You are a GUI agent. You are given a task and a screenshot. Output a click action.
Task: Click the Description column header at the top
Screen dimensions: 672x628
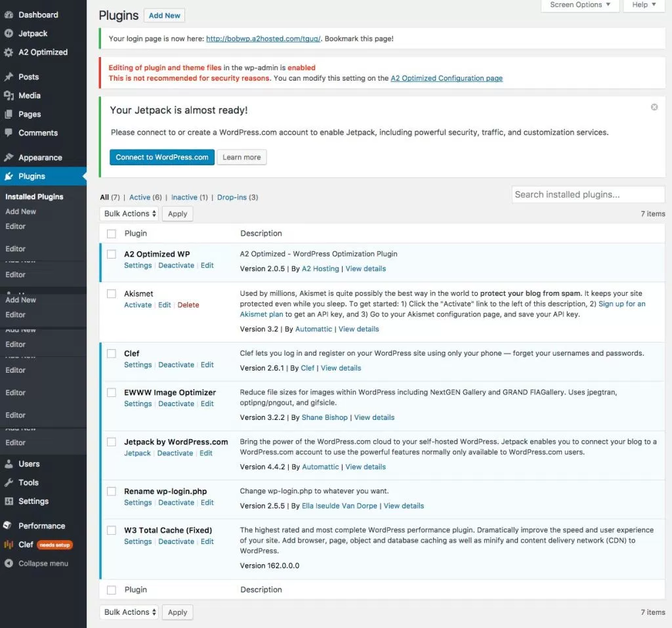[261, 233]
